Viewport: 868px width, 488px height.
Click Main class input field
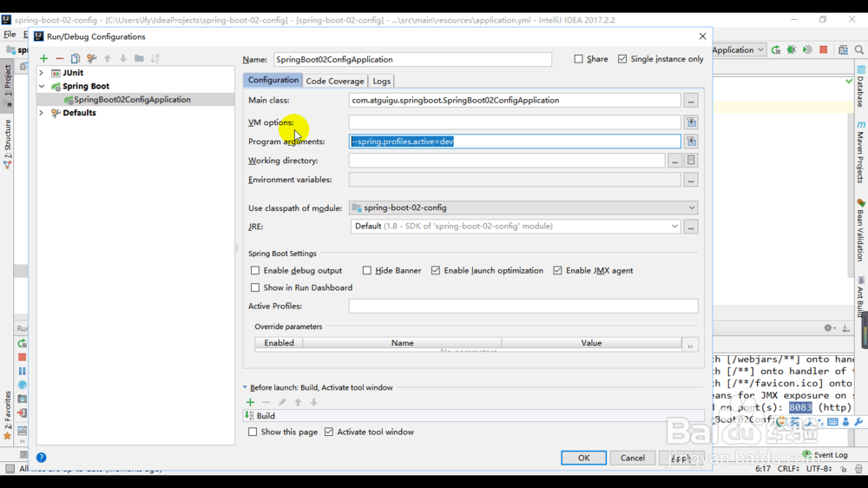tap(515, 100)
